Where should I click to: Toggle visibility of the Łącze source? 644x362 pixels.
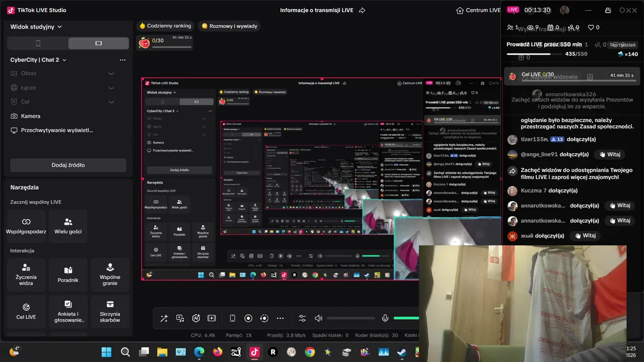point(111,87)
